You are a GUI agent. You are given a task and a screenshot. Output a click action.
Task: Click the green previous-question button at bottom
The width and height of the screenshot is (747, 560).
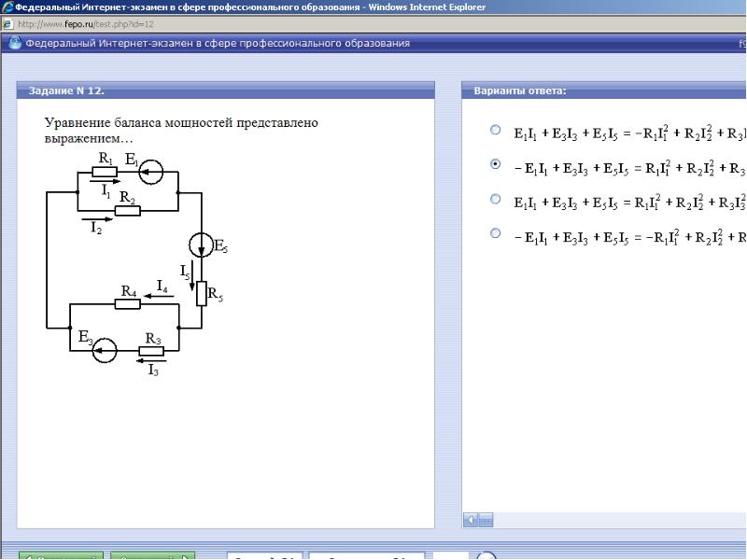tap(61, 556)
